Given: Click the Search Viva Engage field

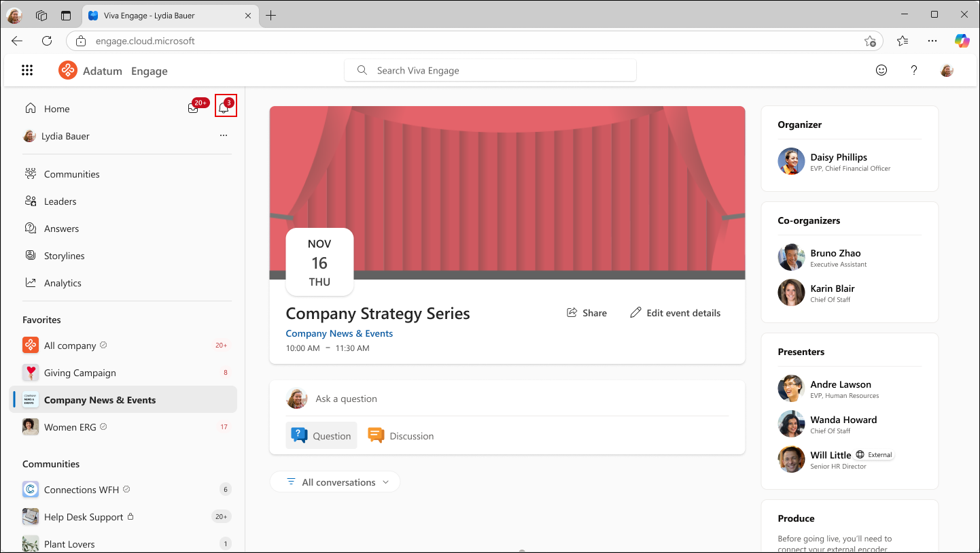Looking at the screenshot, I should point(490,70).
